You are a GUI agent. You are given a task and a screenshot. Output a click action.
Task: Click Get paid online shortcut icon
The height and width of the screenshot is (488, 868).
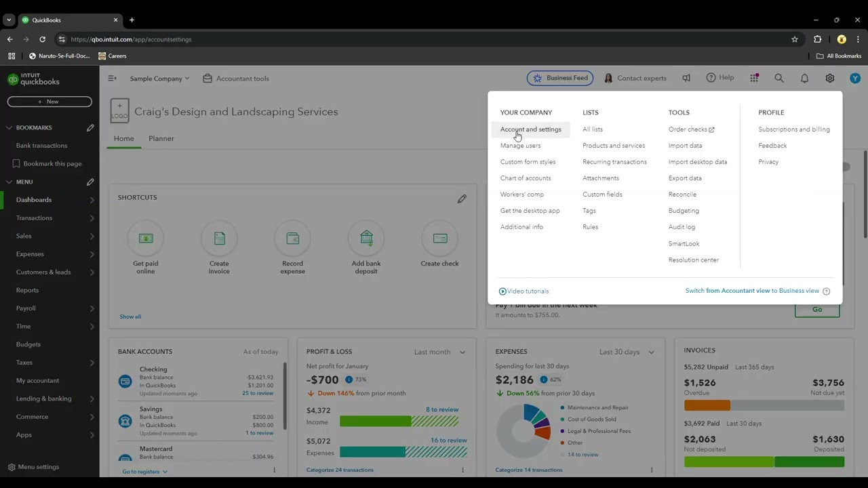pyautogui.click(x=146, y=239)
